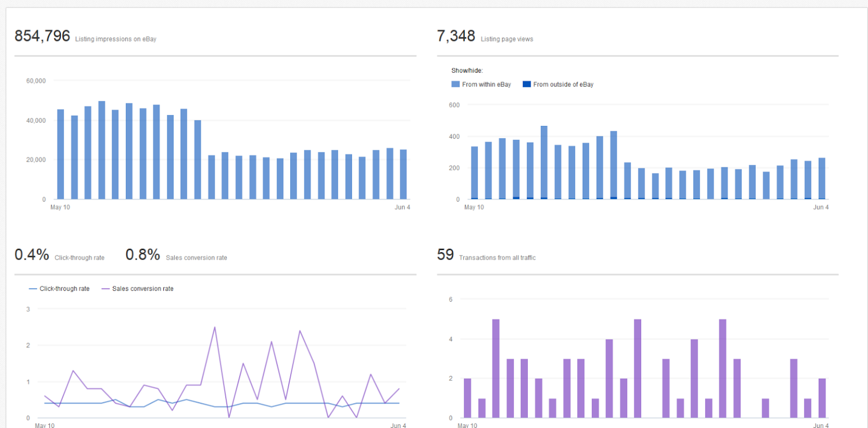Click the first purple bar in the transactions chart
The image size is (868, 428).
coord(468,398)
